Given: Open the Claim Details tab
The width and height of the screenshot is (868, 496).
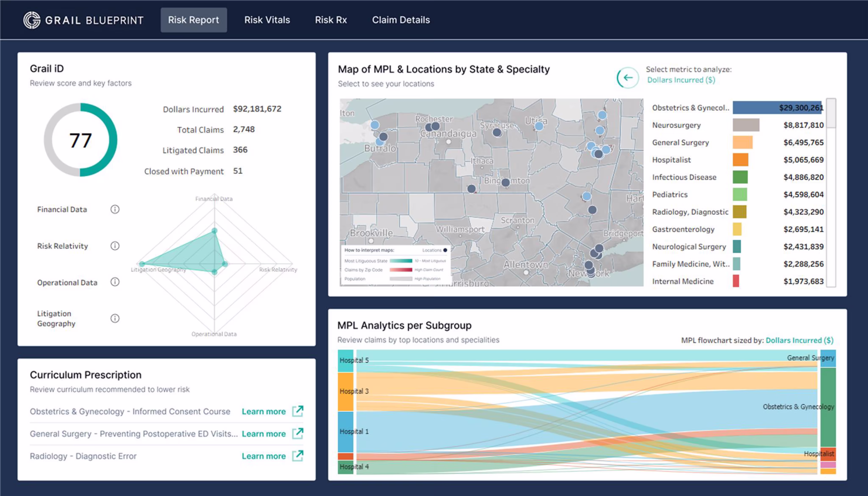Looking at the screenshot, I should click(x=401, y=20).
